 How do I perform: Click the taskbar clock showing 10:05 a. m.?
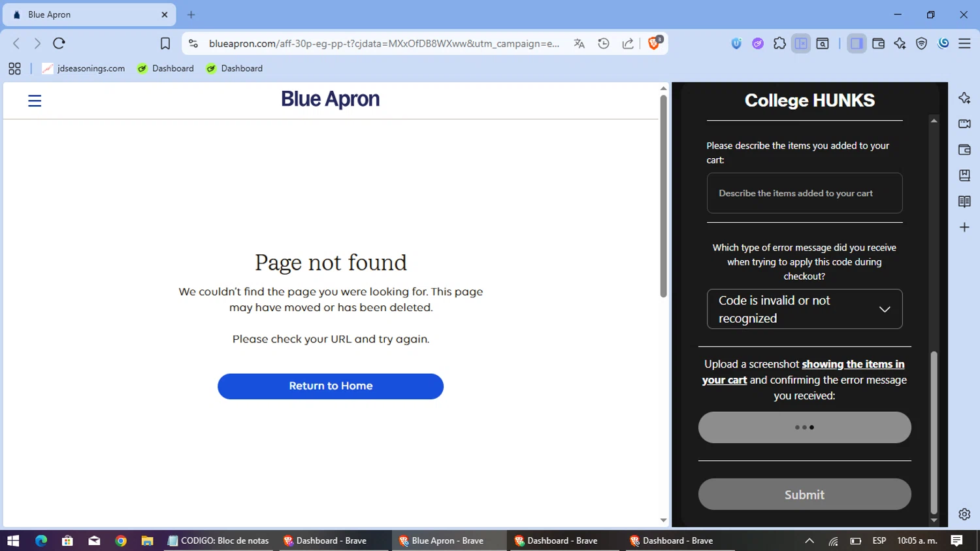(x=917, y=541)
